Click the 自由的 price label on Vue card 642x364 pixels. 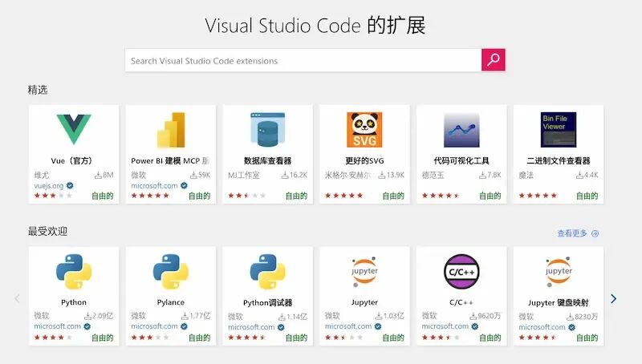click(x=103, y=196)
